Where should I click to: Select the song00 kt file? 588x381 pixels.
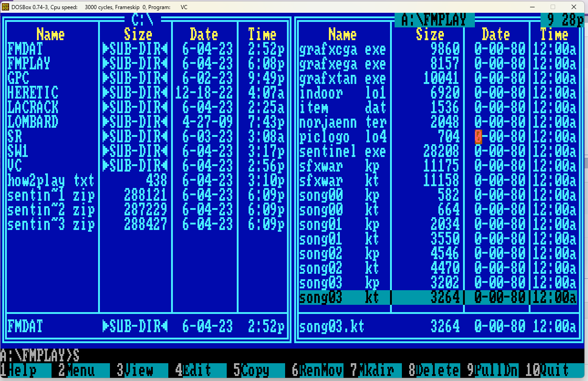[438, 209]
